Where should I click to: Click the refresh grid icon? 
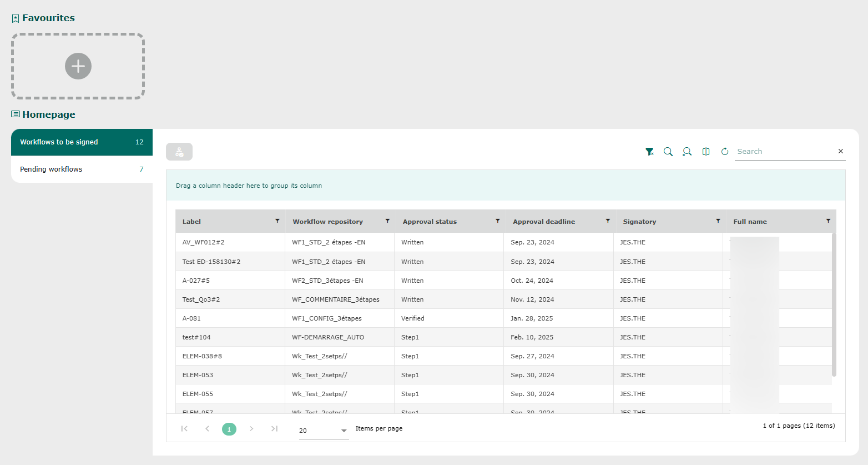(x=725, y=152)
